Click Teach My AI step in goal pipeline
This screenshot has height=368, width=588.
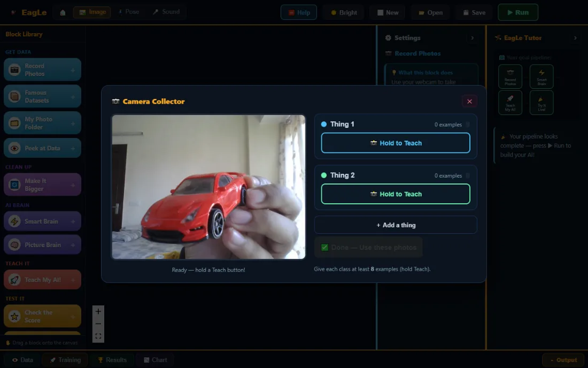[510, 102]
